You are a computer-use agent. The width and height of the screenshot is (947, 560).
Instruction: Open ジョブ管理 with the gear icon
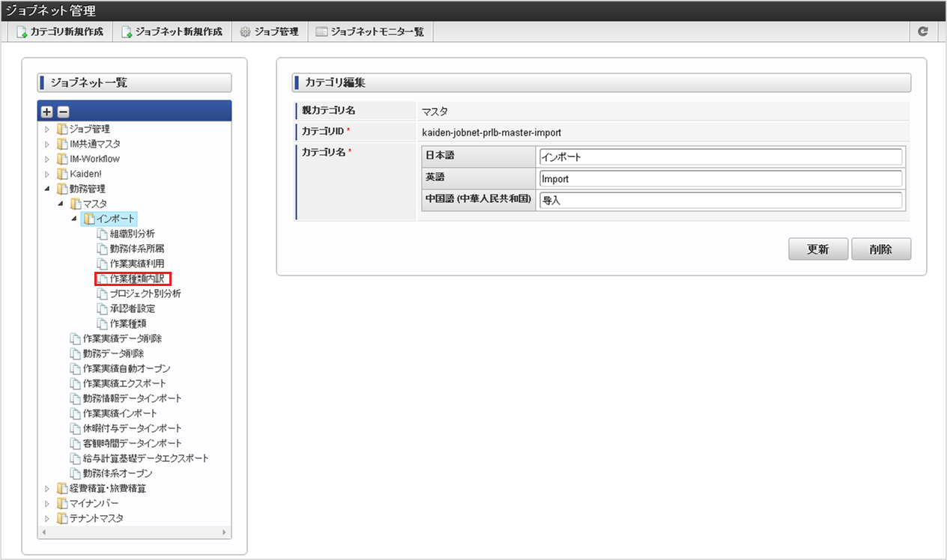tap(269, 31)
